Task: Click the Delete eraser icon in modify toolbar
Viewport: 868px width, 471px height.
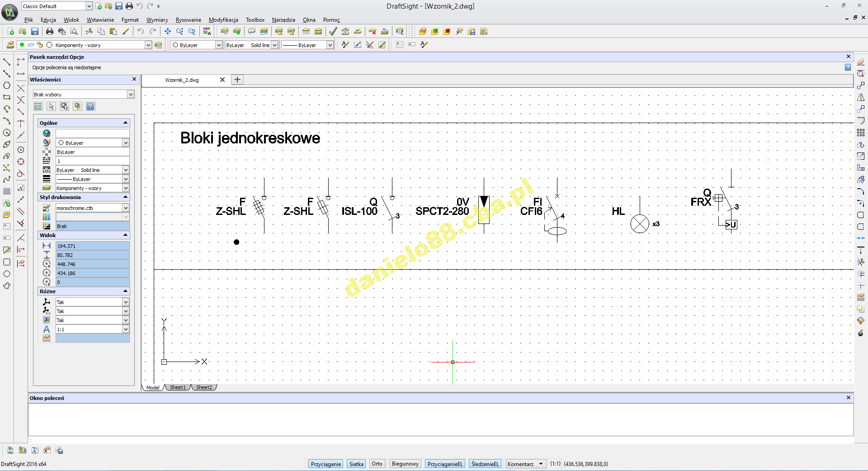Action: pyautogui.click(x=861, y=62)
